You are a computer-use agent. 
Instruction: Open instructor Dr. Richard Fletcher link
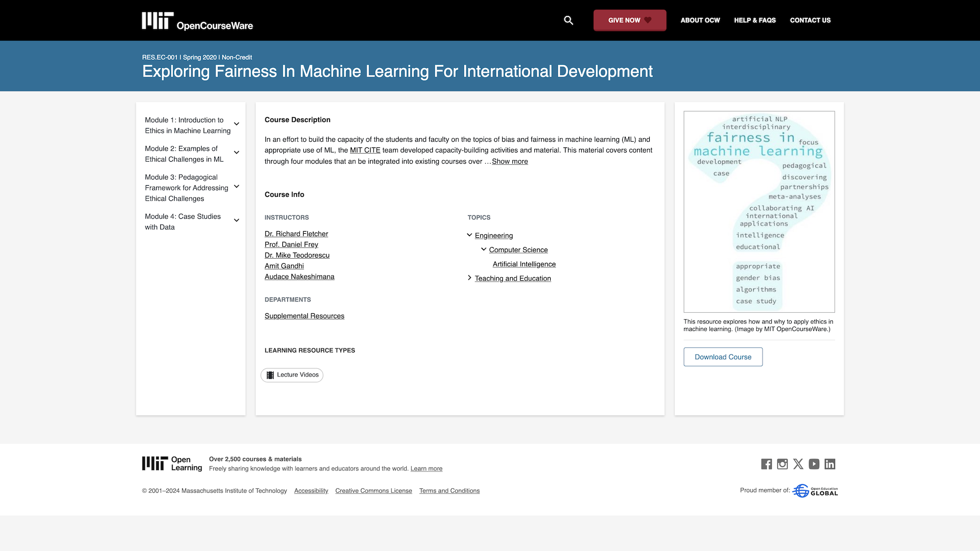coord(296,234)
